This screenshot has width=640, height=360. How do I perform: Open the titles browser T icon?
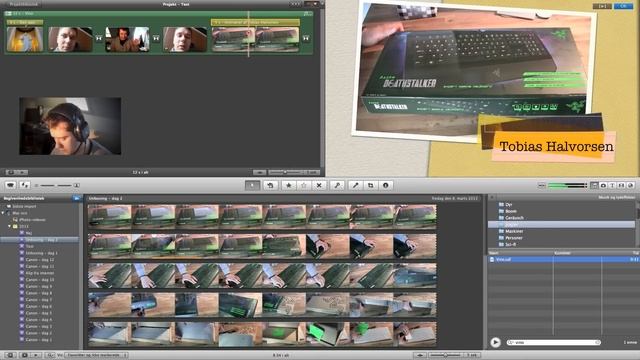612,185
